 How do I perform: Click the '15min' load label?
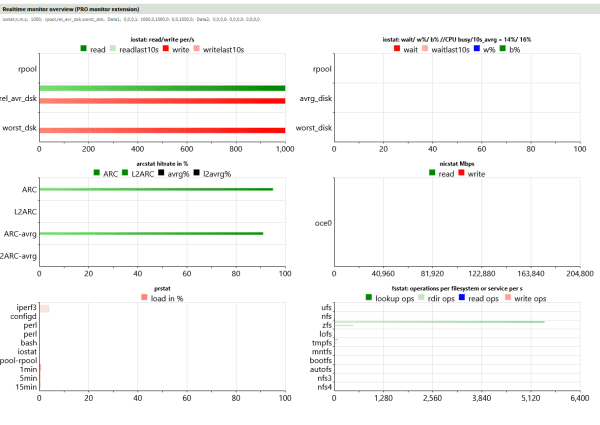point(26,387)
